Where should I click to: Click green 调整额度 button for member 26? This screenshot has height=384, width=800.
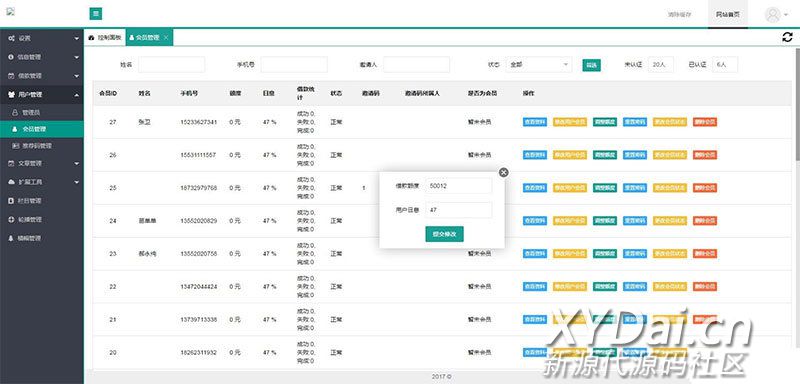[x=605, y=155]
